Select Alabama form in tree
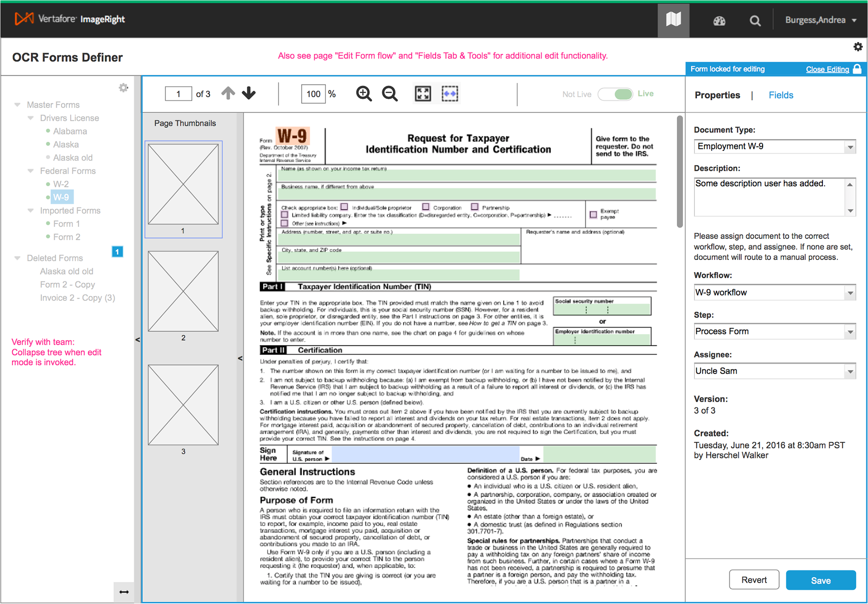This screenshot has height=604, width=868. 70,131
